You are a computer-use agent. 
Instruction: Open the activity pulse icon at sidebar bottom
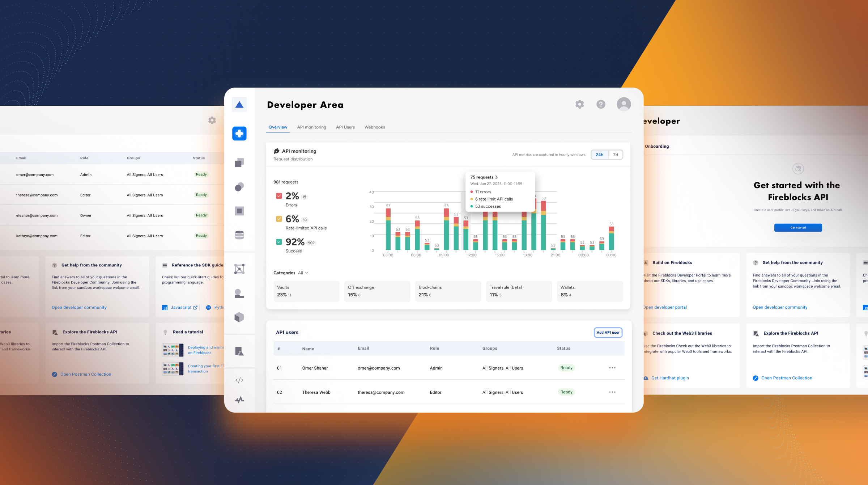(x=239, y=400)
